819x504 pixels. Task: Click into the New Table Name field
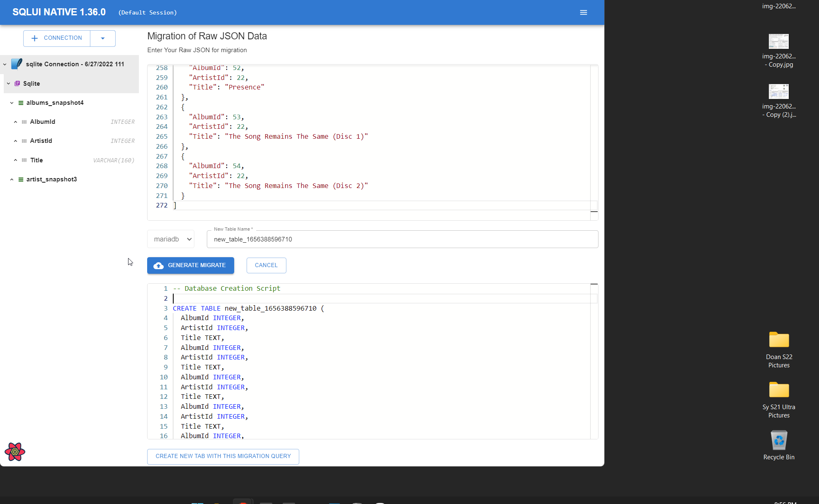point(402,239)
